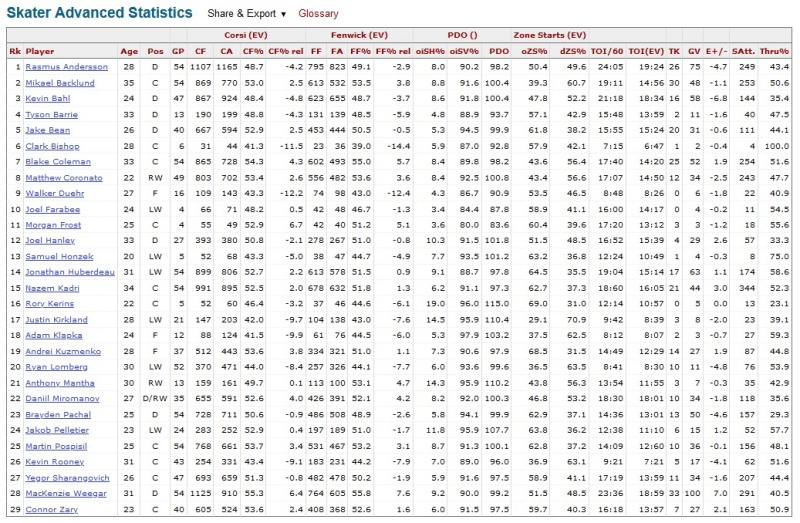Click the Skater Advanced Statistics heading

pyautogui.click(x=99, y=13)
